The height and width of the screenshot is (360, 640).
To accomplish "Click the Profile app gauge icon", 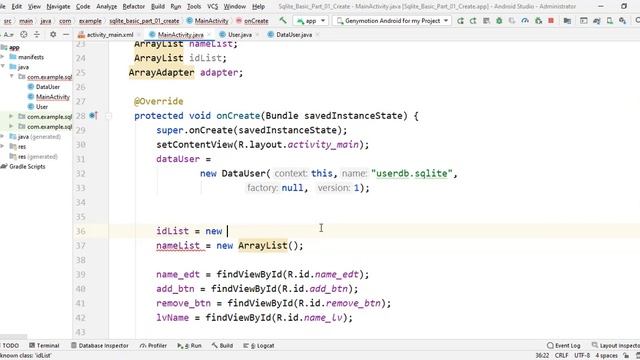I will (x=525, y=21).
